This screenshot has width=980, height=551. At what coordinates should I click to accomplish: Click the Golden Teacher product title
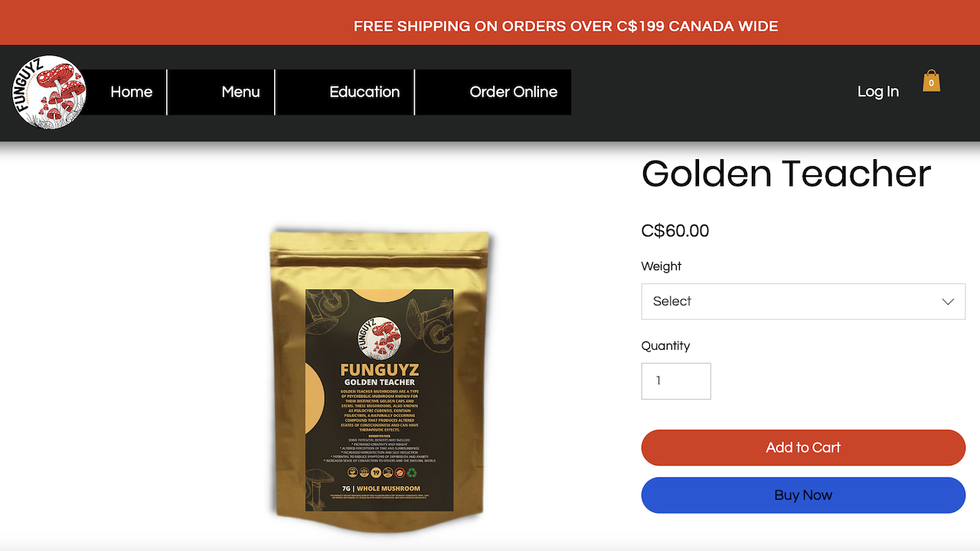tap(786, 174)
